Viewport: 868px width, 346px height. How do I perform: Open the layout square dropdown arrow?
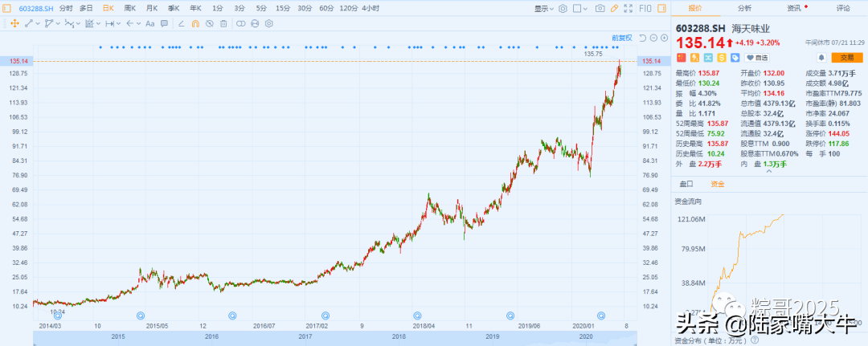586,9
